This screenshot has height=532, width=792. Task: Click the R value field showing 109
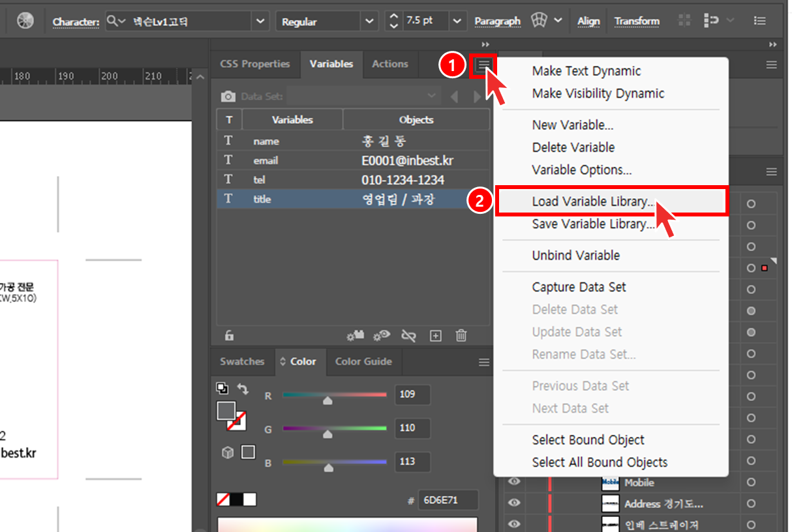(x=413, y=394)
